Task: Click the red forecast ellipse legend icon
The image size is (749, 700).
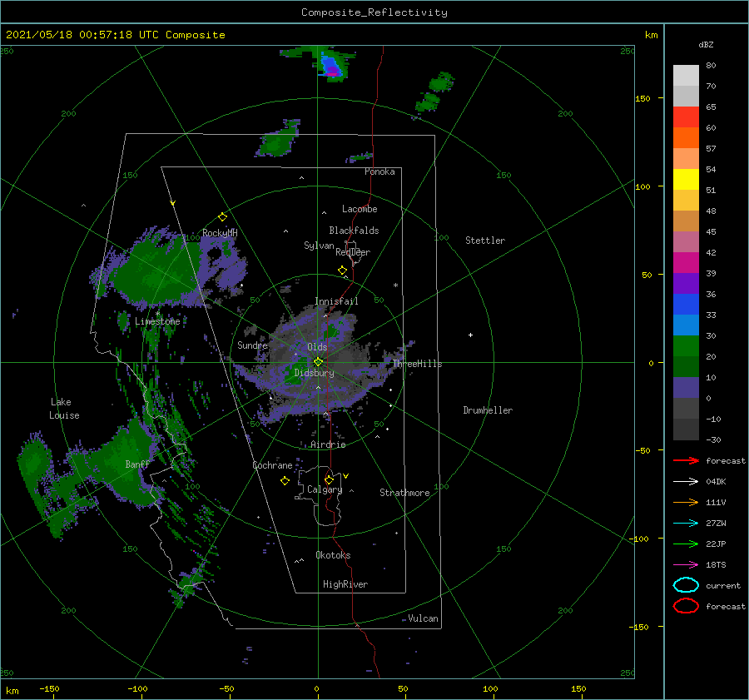Action: [x=686, y=606]
